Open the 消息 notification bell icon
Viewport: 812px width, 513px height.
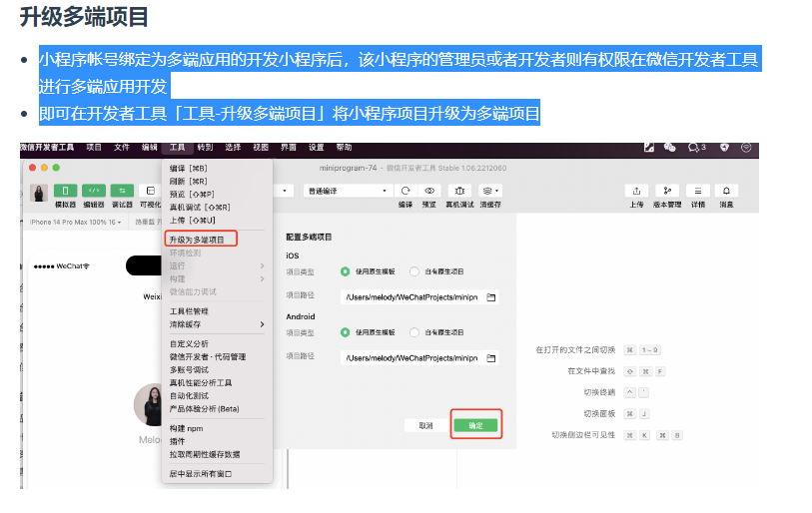[x=726, y=191]
